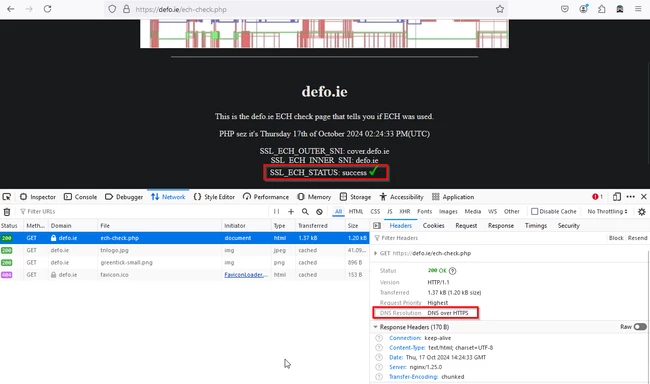This screenshot has width=650, height=384.
Task: Focus the Filter URLs input field
Action: (x=143, y=211)
